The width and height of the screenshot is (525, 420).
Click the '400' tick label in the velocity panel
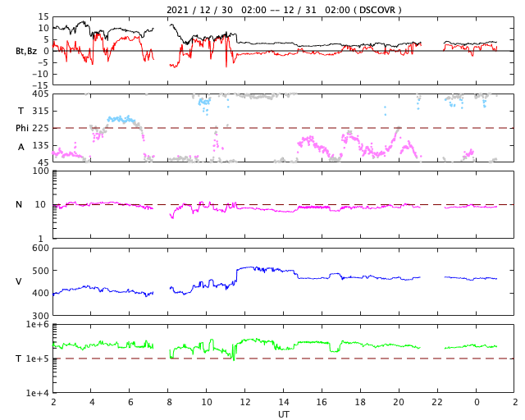tap(40, 293)
